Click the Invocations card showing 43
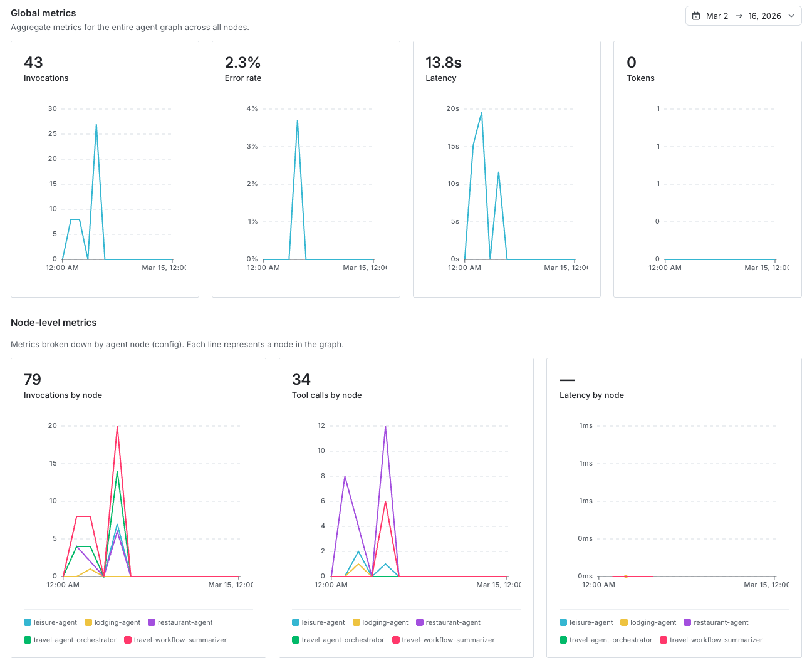Screen dimensions: 812x663 [105, 168]
